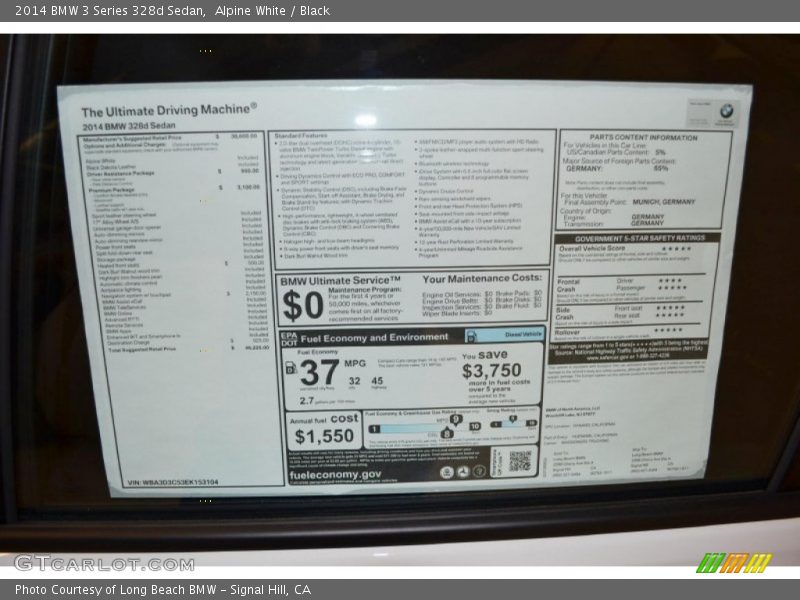Click the Overall Vehicle Score star rating
The height and width of the screenshot is (600, 800).
(x=677, y=249)
